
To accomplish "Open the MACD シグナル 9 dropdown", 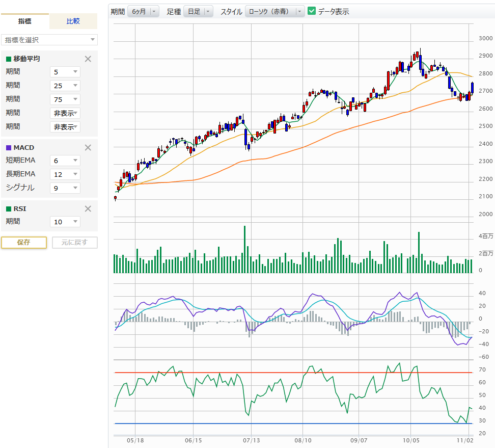I will pyautogui.click(x=65, y=188).
